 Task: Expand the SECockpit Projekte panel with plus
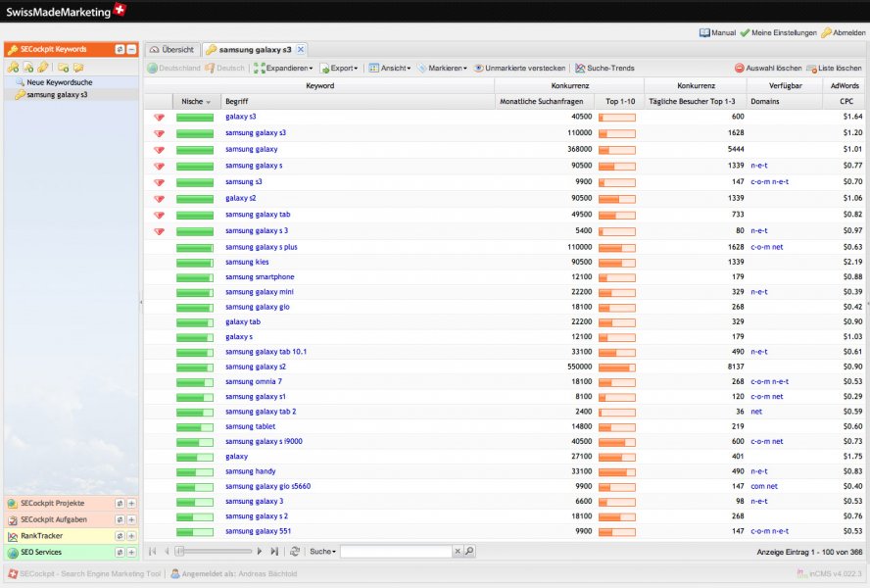[131, 504]
